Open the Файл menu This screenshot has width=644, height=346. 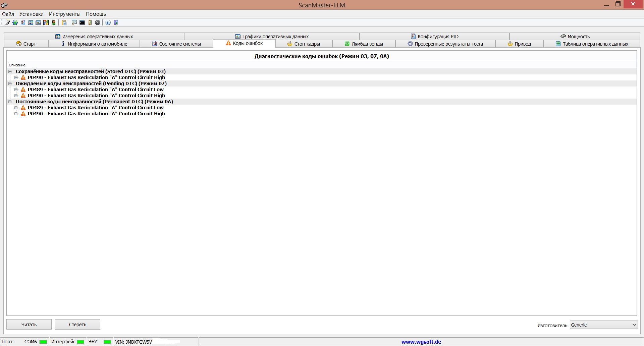tap(8, 14)
